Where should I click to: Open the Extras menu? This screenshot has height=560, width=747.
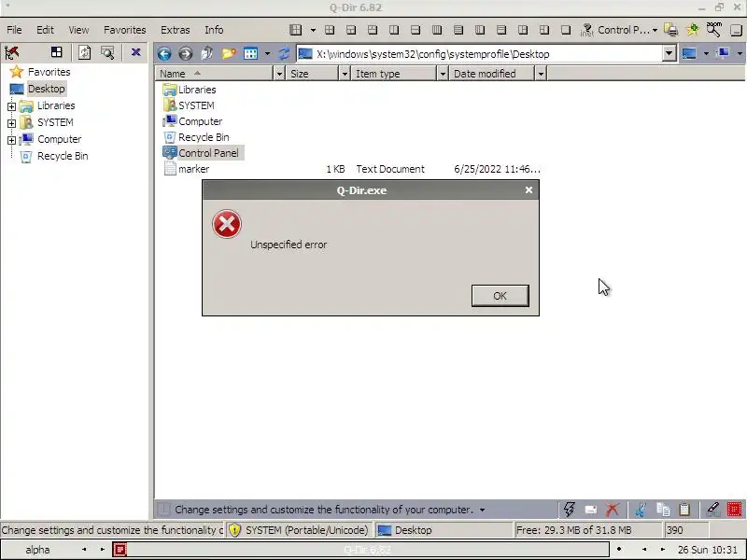coord(176,30)
